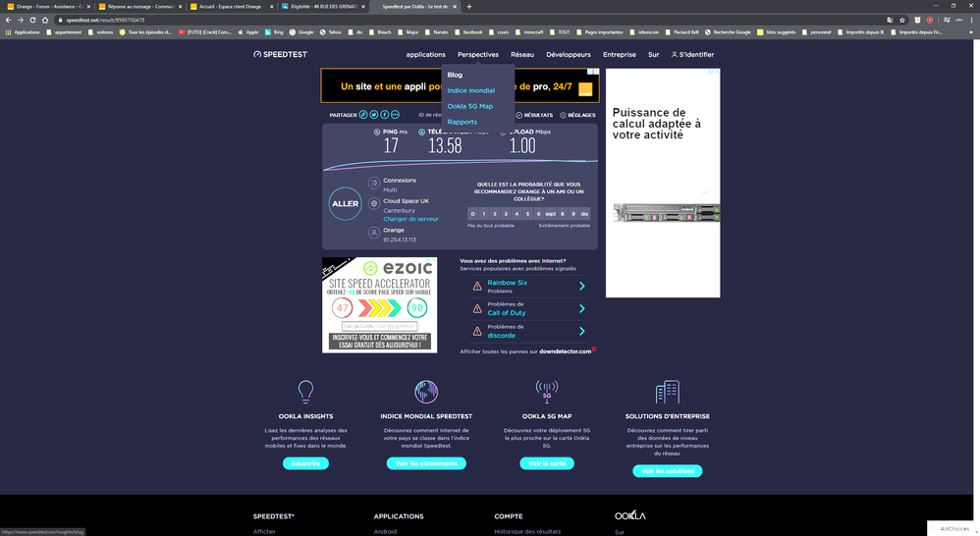Click the Orange ISP user icon
The height and width of the screenshot is (536, 980).
coord(374,233)
